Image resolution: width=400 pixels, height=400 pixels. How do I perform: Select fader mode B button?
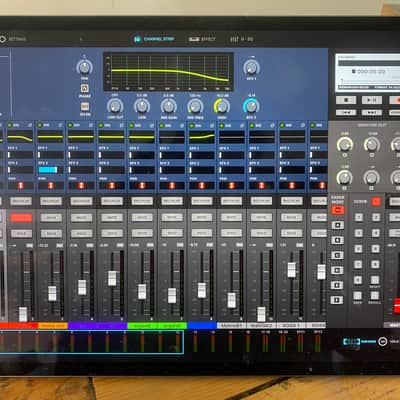[x=337, y=240]
